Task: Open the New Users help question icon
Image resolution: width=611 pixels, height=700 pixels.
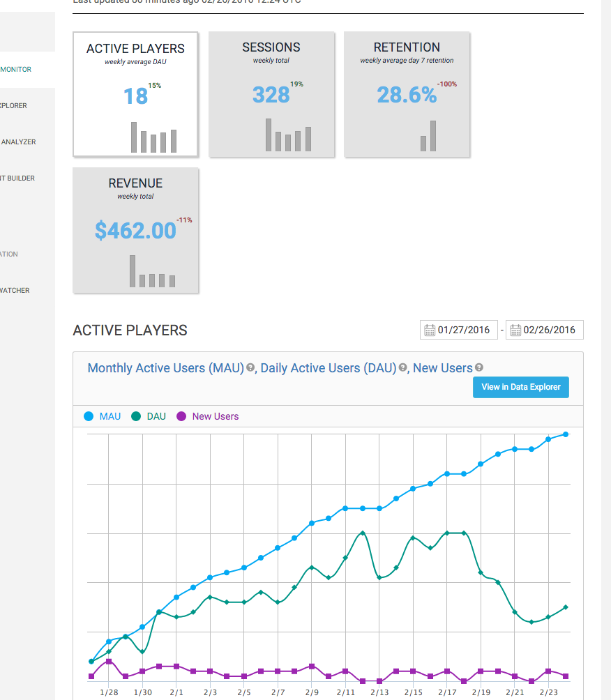Action: [x=479, y=367]
